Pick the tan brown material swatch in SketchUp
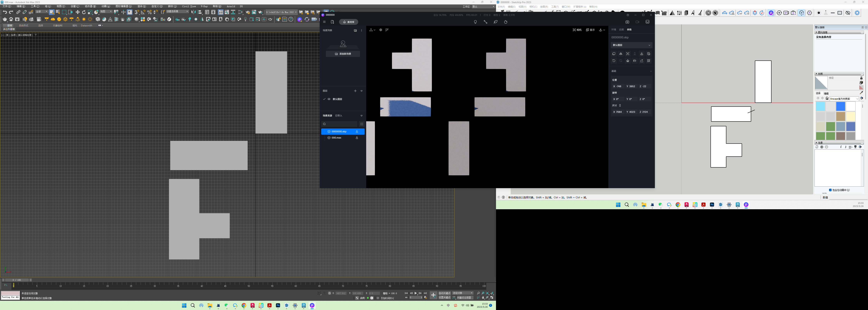The width and height of the screenshot is (868, 310). [x=841, y=116]
